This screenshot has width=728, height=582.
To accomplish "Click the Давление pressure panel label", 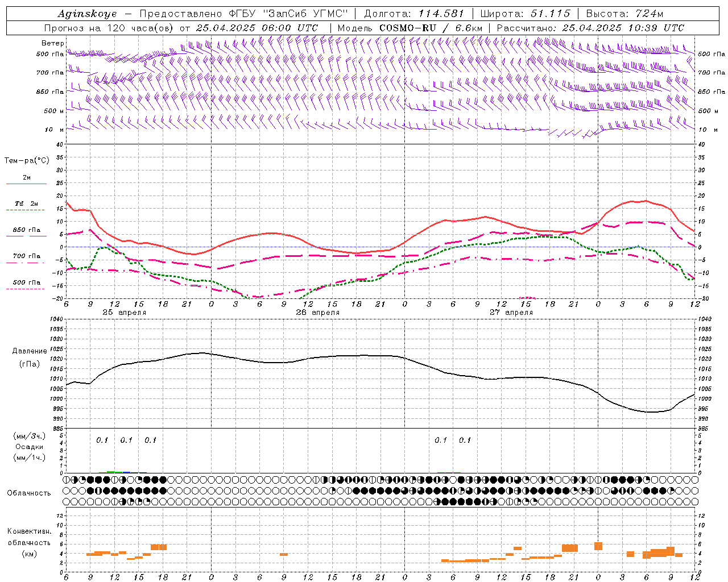I will click(29, 352).
